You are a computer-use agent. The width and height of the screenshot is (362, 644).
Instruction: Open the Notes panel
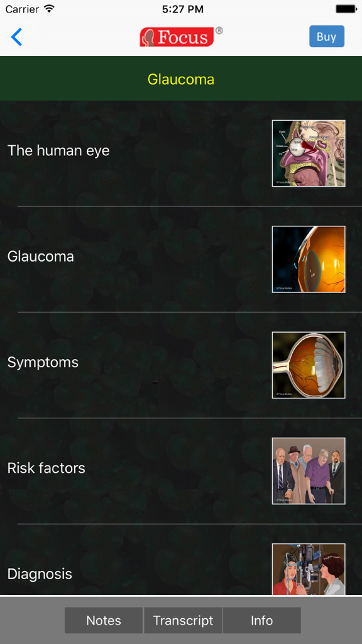coord(103,620)
